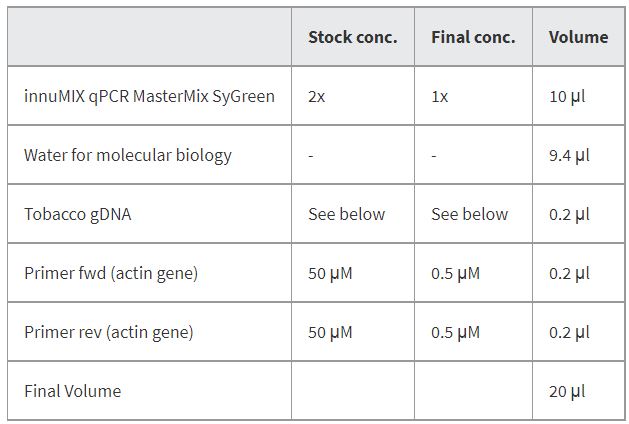Click See below in Final conc. column
Image resolution: width=629 pixels, height=424 pixels.
pos(469,214)
